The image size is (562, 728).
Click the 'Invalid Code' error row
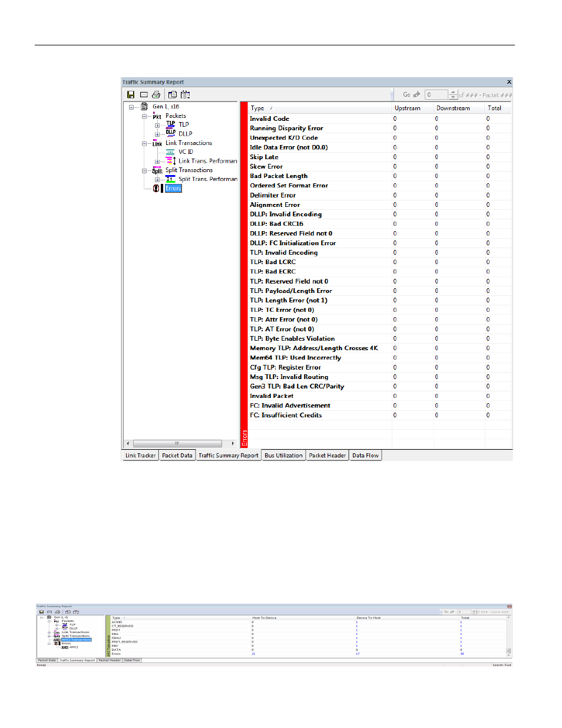click(x=380, y=119)
